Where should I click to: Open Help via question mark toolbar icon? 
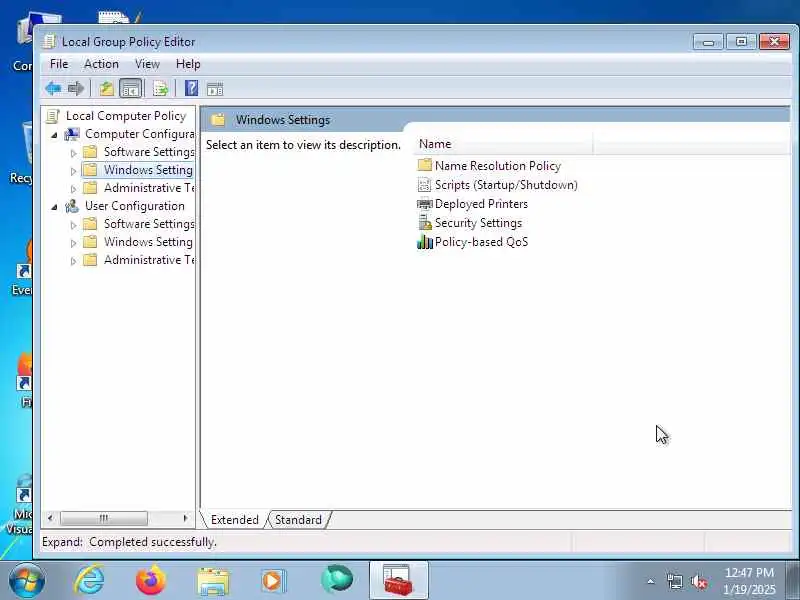click(191, 89)
